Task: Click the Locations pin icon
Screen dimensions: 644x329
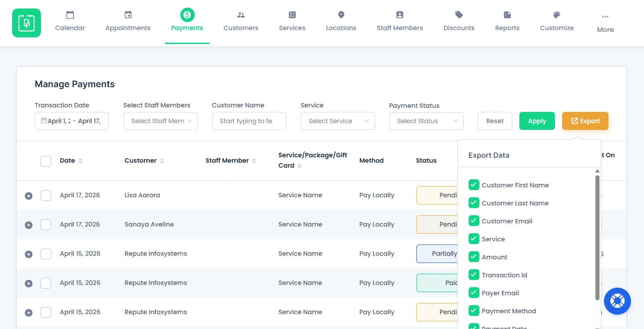Action: pyautogui.click(x=341, y=15)
